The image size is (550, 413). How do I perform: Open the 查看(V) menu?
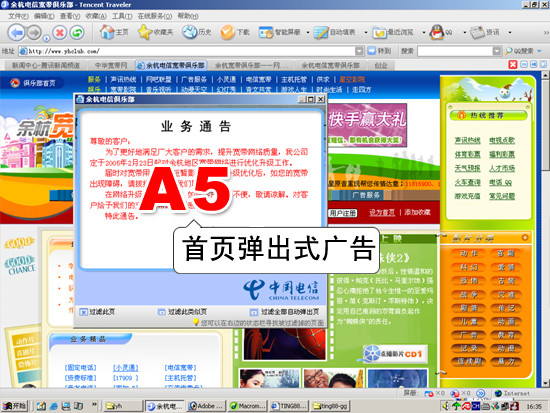click(x=70, y=16)
